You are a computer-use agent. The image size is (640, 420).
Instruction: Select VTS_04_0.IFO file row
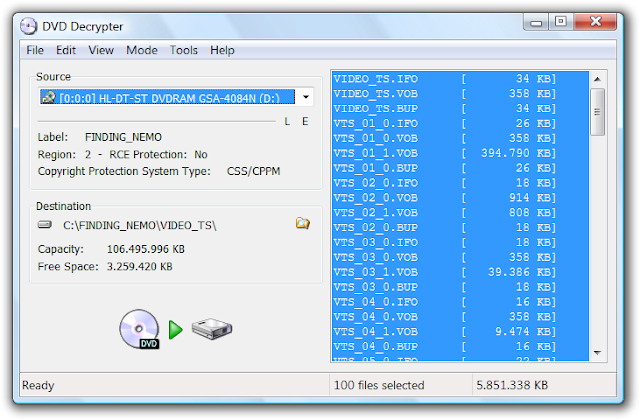(x=460, y=302)
